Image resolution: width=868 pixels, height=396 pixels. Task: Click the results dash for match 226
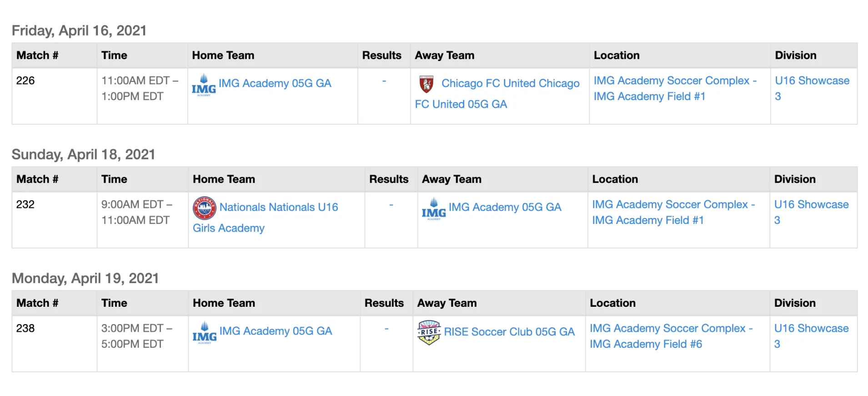click(384, 81)
